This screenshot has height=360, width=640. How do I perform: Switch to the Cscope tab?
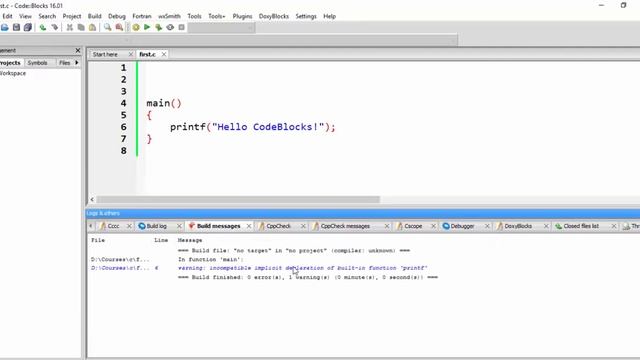tap(413, 226)
